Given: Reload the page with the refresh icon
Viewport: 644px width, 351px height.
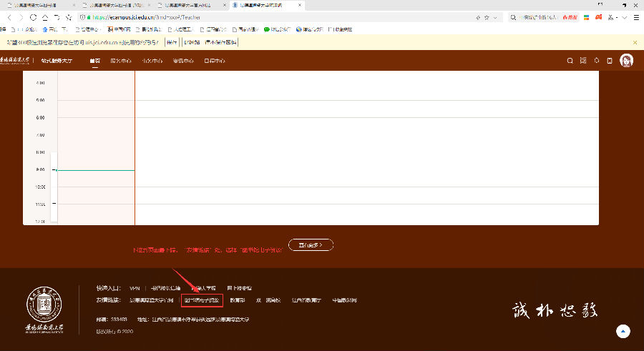Looking at the screenshot, I should tap(33, 17).
